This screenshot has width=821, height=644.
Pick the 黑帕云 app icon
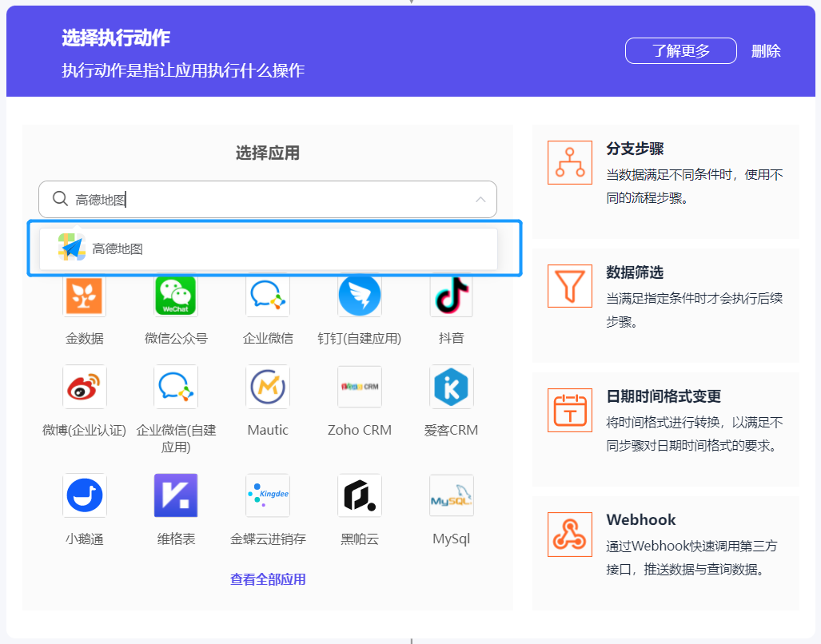360,495
